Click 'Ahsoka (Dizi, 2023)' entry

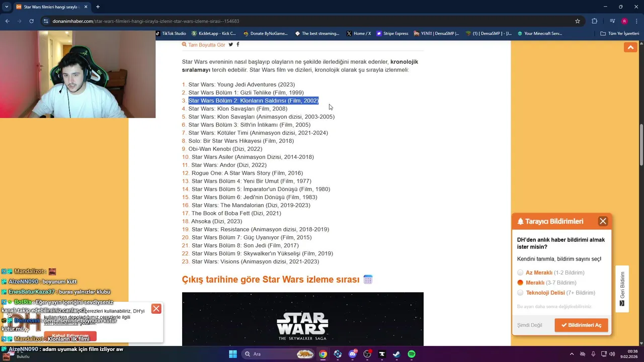[x=216, y=221]
